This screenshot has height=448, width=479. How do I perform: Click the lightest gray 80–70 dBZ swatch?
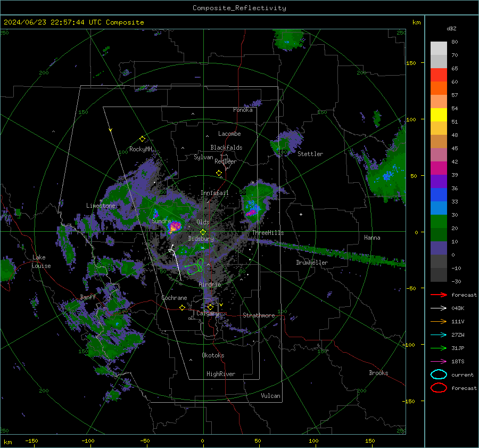coord(439,48)
